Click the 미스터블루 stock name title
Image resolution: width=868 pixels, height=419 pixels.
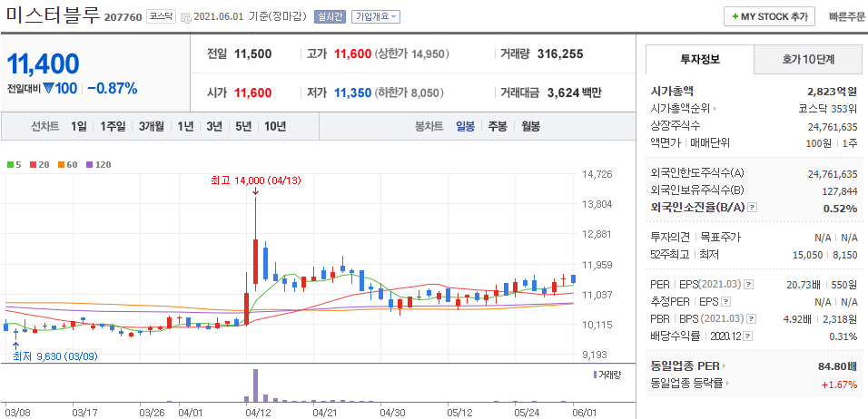click(x=54, y=15)
